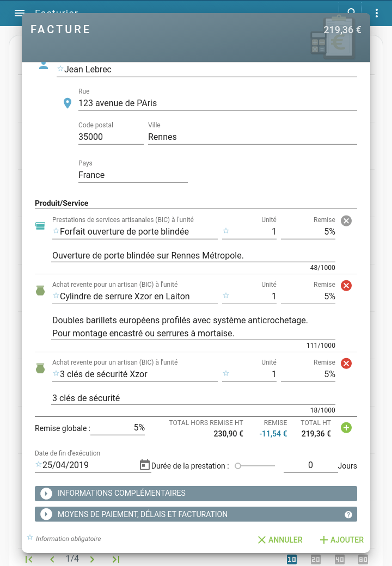Edit product name Forfait ouverture de porte blindée

point(135,232)
